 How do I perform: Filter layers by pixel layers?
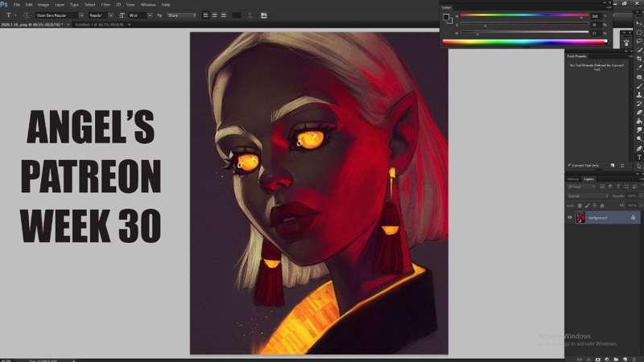pos(601,187)
